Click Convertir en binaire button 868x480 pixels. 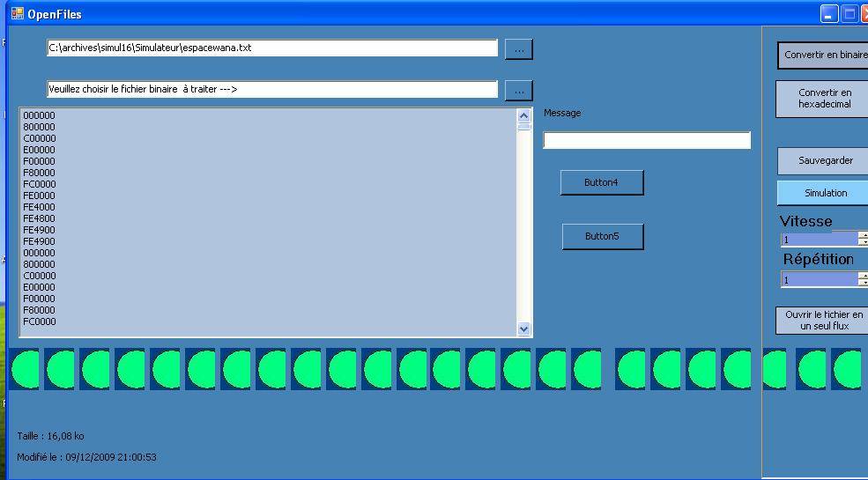click(823, 55)
